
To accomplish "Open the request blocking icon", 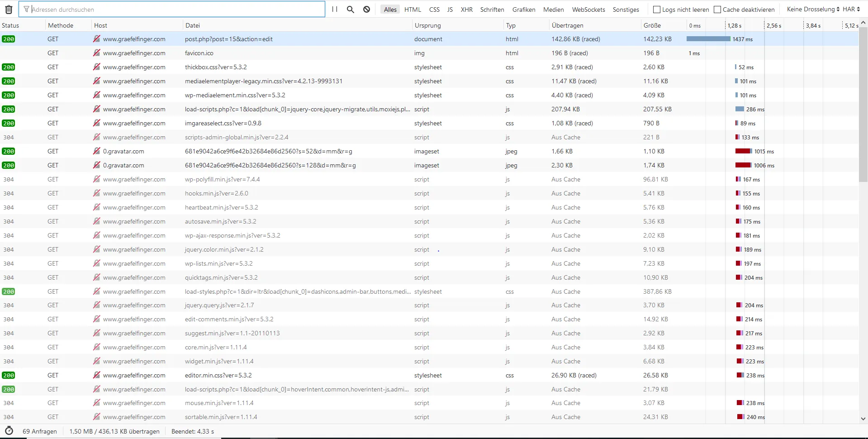I will 367,9.
